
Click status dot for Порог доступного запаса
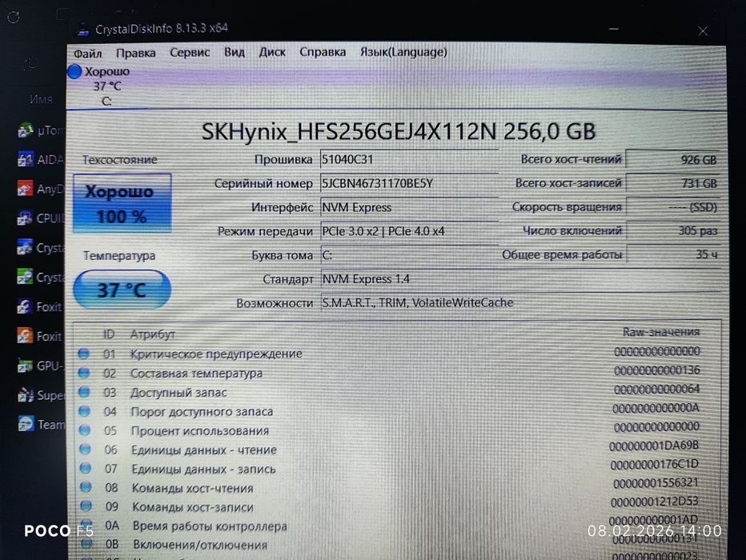[85, 411]
